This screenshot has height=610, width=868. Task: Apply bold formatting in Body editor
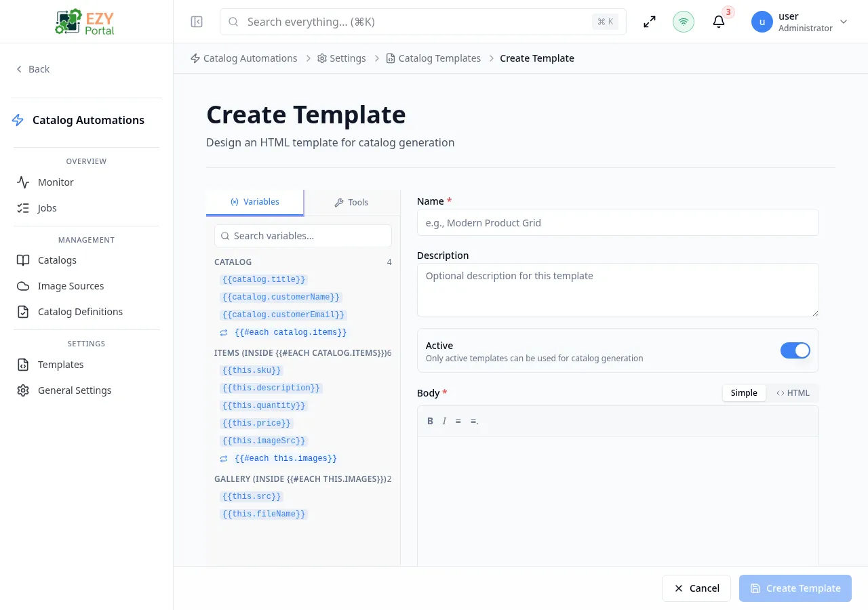430,421
